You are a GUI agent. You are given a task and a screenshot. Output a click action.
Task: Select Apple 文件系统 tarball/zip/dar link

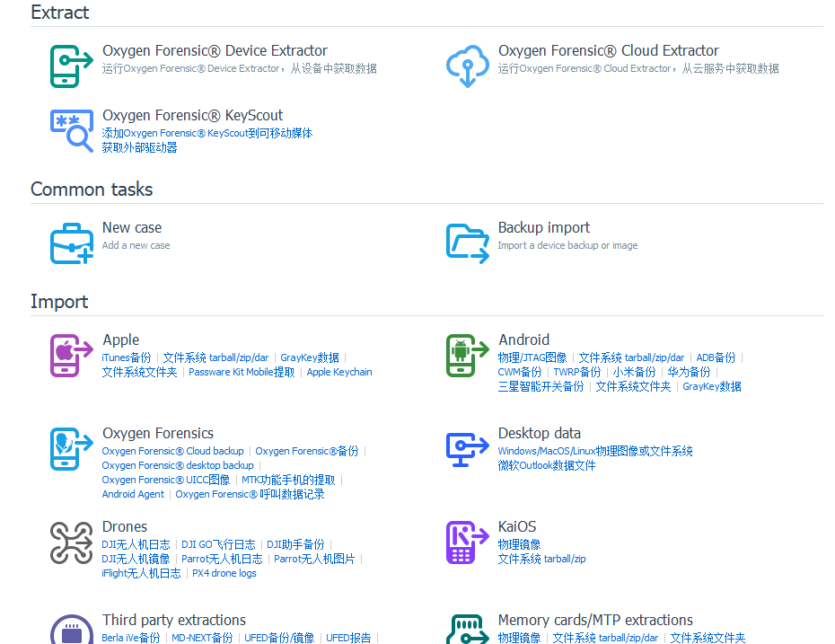(215, 357)
